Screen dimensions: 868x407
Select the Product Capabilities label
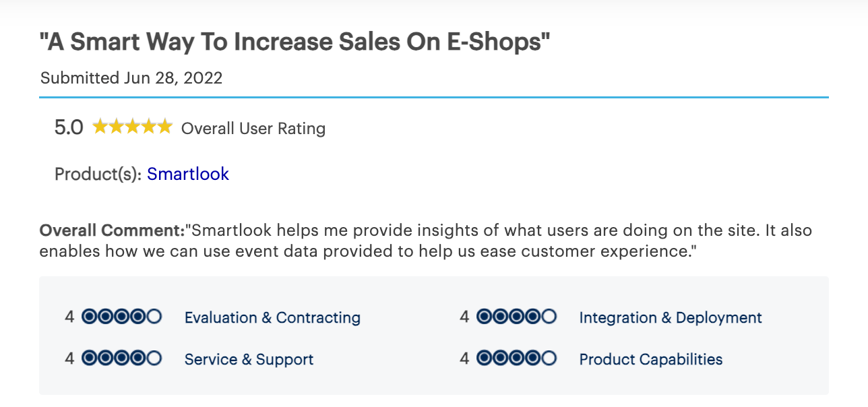point(651,359)
